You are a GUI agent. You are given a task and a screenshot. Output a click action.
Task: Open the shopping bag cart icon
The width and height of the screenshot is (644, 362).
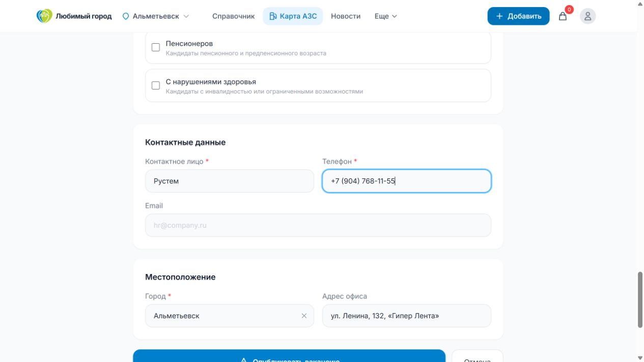click(563, 16)
